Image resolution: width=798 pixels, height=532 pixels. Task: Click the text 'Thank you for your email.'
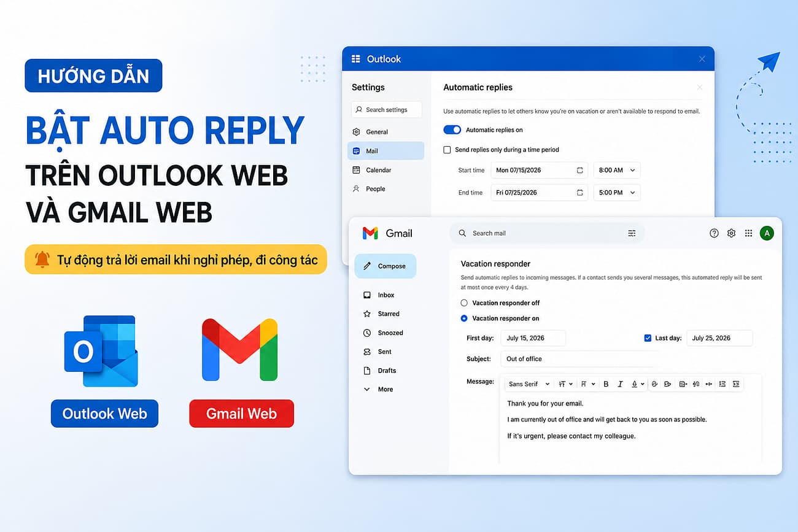[545, 404]
